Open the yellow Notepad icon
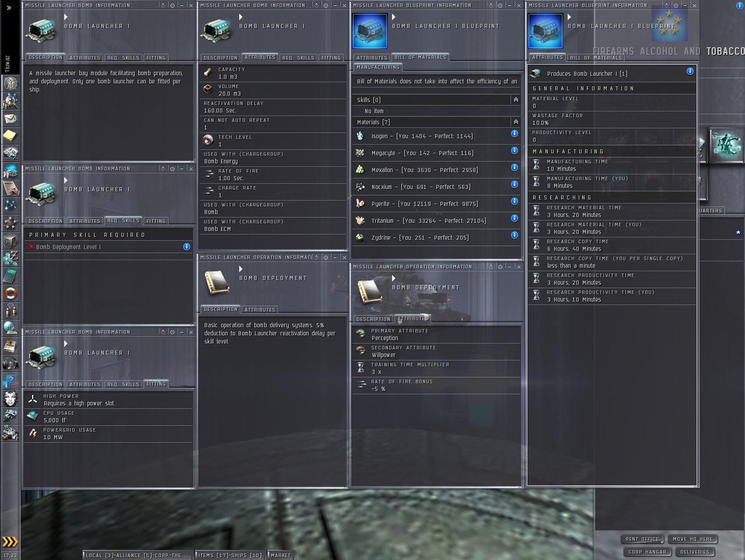This screenshot has width=745, height=560. click(x=10, y=135)
